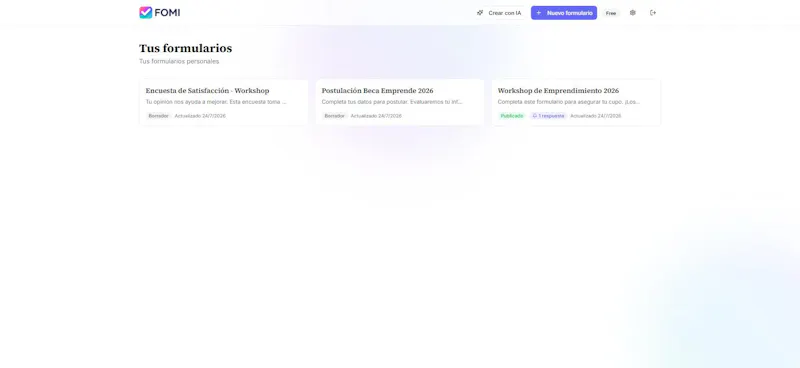800x368 pixels.
Task: Open Encuesta de Satisfacción - Workshop form
Action: [223, 103]
